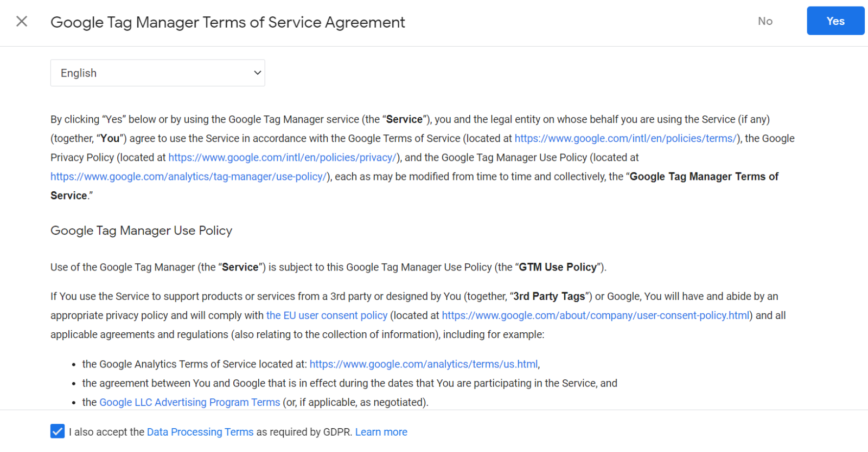The height and width of the screenshot is (452, 868).
Task: Click the bold '3rd Party Tags' text
Action: pos(549,296)
